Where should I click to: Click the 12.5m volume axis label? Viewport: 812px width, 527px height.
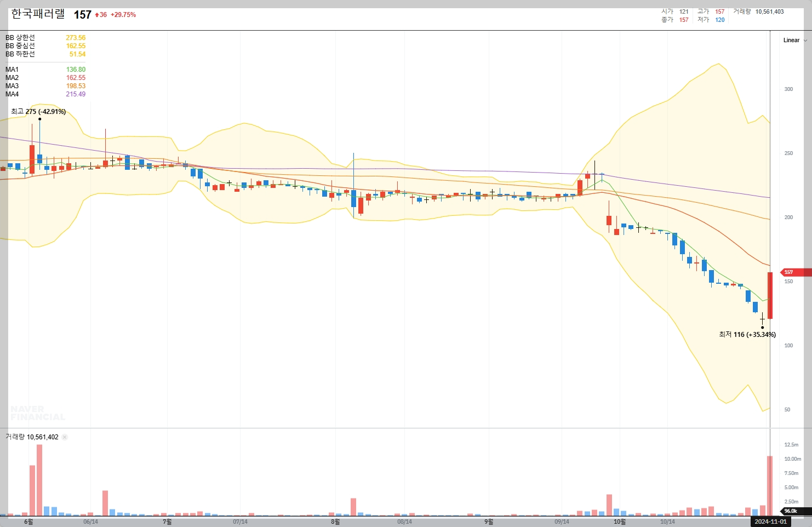pyautogui.click(x=791, y=445)
